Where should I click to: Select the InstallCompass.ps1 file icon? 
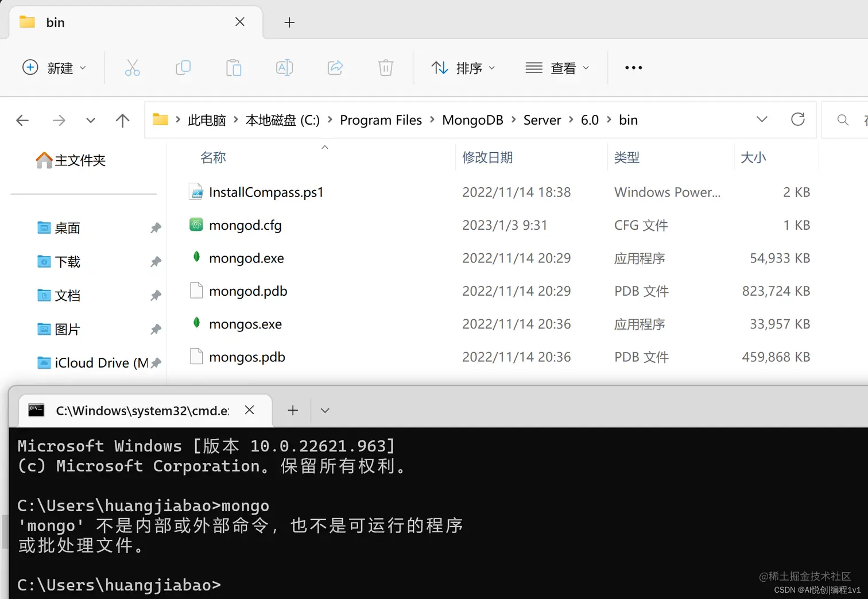[x=196, y=192]
